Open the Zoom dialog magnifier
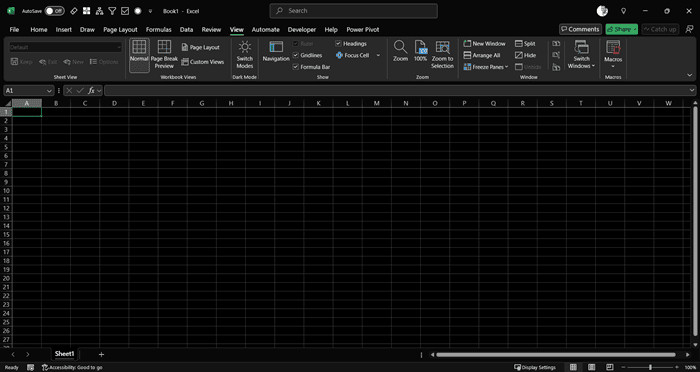This screenshot has height=372, width=700. point(400,51)
